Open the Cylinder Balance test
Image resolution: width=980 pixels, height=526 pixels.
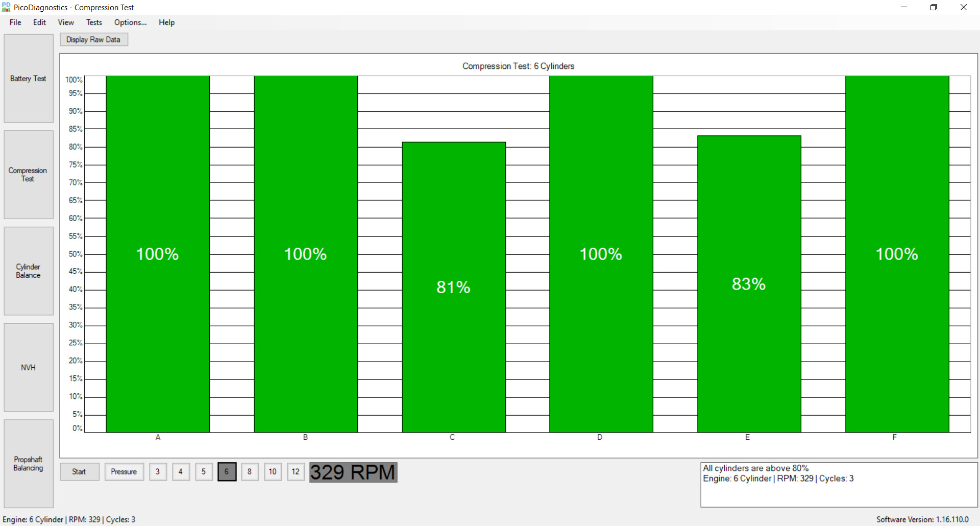[x=29, y=271]
